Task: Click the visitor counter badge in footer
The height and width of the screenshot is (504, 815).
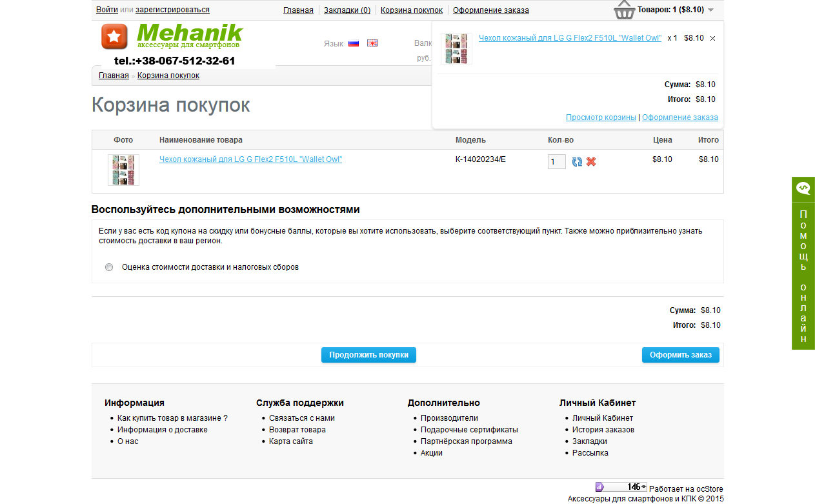Action: point(621,487)
